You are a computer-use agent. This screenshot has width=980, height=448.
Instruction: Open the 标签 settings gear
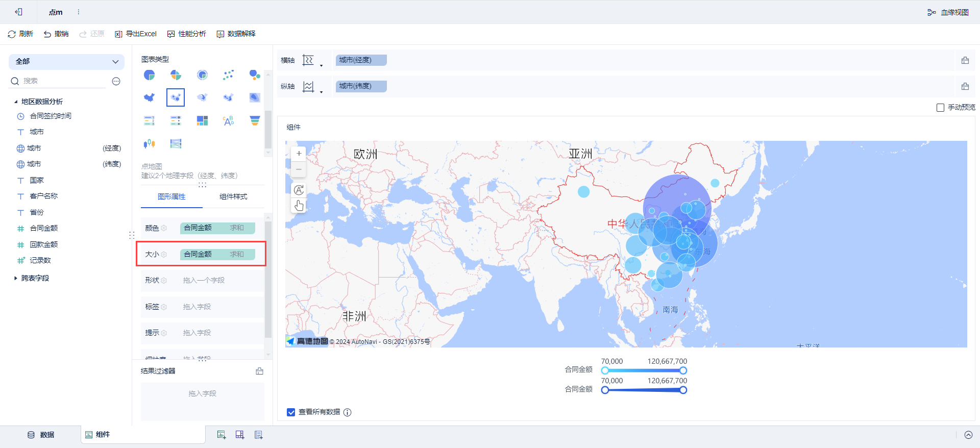(164, 307)
